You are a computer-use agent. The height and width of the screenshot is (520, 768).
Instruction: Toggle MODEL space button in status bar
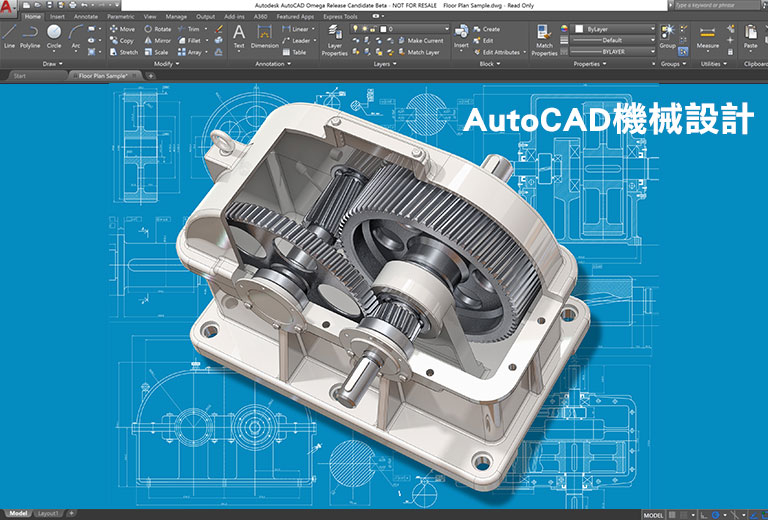(x=653, y=515)
